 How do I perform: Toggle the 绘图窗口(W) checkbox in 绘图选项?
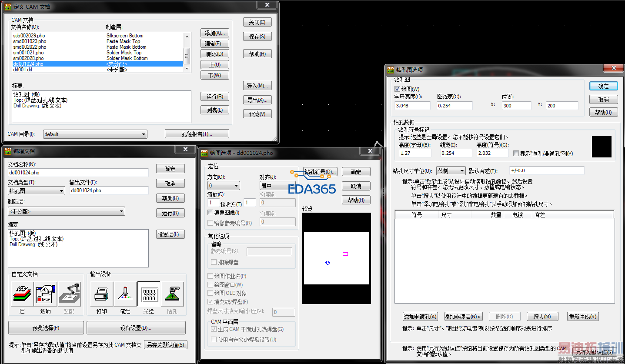[211, 285]
